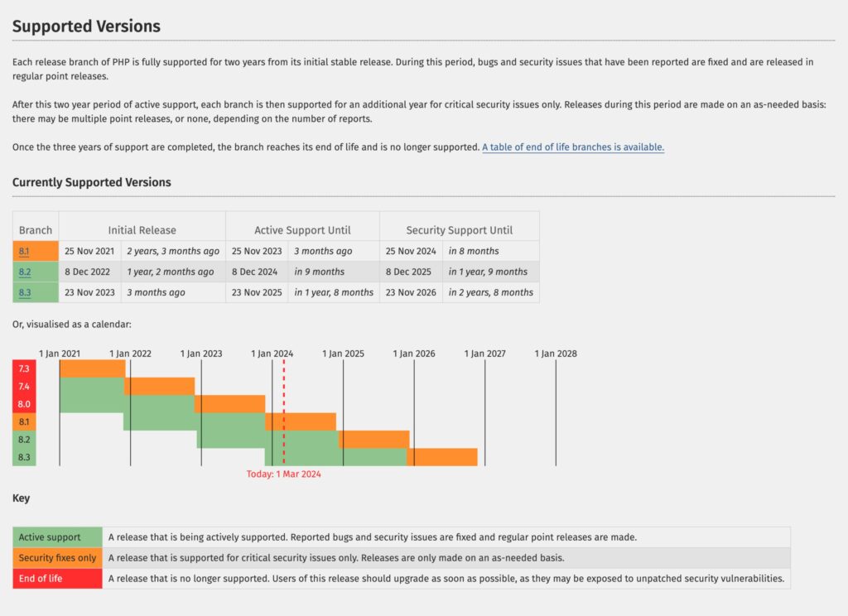Open the 8.1 branch link in the table
This screenshot has height=616, width=848.
pyautogui.click(x=24, y=251)
